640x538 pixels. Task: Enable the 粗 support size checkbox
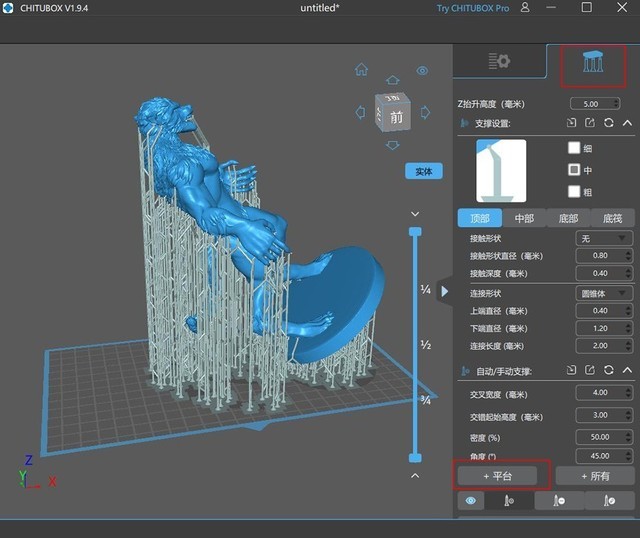(x=574, y=191)
